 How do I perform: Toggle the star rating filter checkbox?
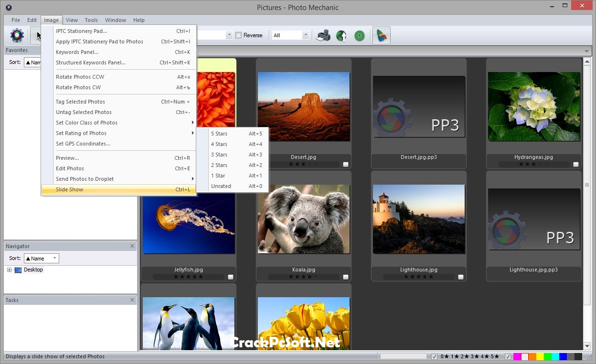pyautogui.click(x=434, y=356)
